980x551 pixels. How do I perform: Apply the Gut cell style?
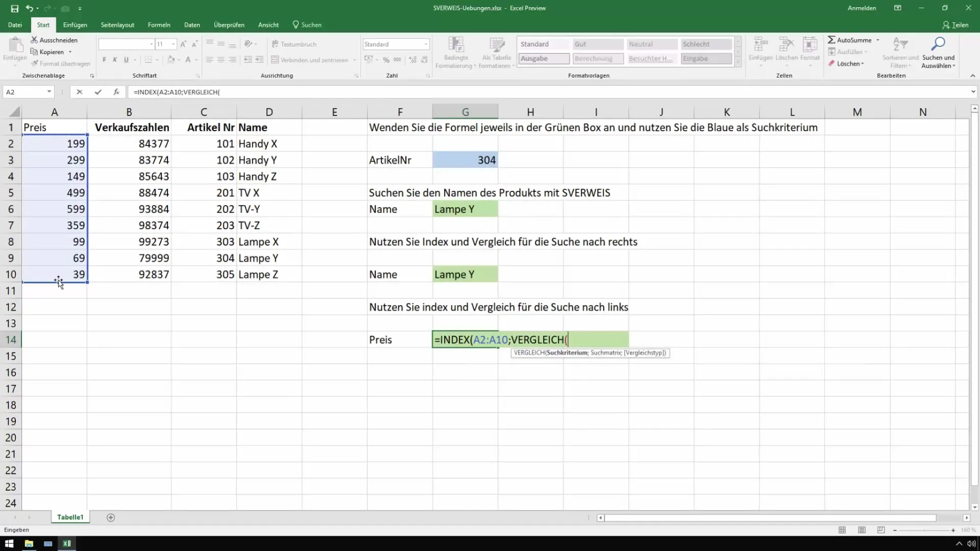(x=598, y=44)
